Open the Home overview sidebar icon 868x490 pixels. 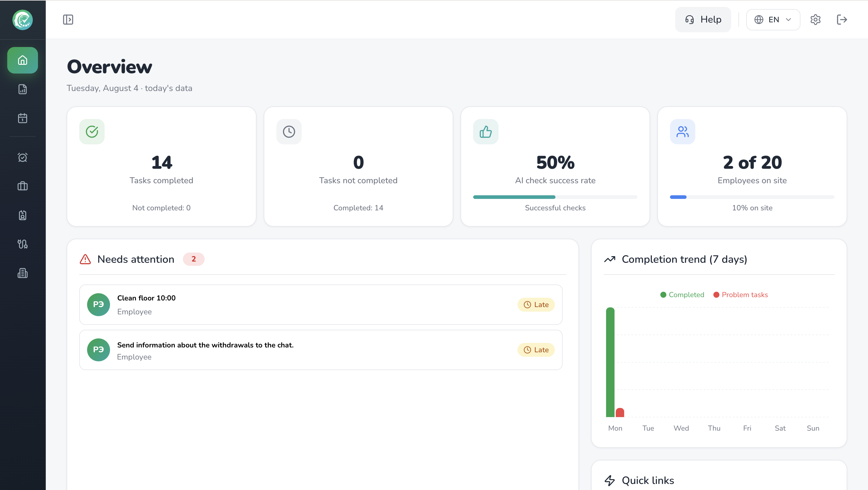pos(23,60)
